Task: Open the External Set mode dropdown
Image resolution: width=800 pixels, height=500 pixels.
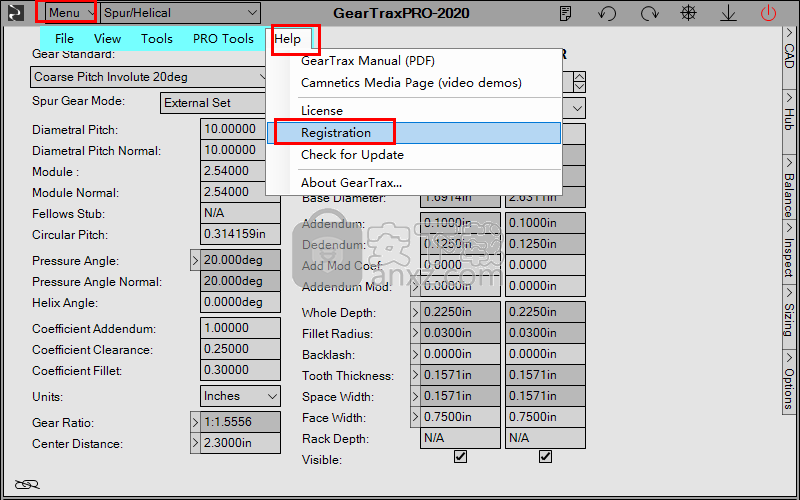Action: click(x=214, y=103)
